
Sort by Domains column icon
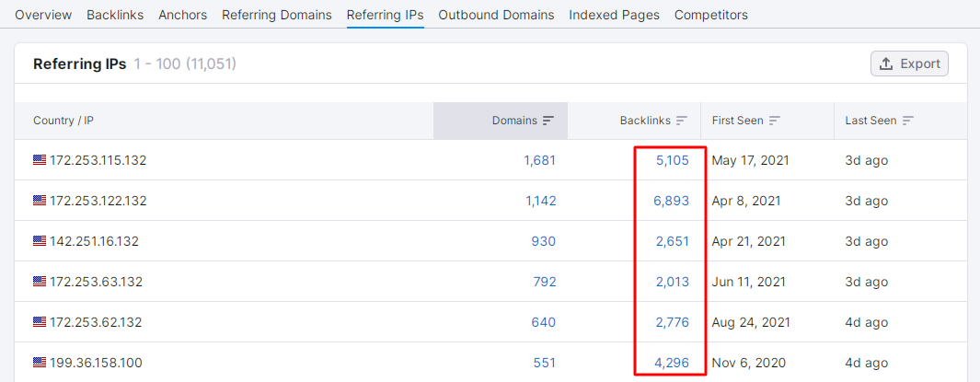[548, 121]
